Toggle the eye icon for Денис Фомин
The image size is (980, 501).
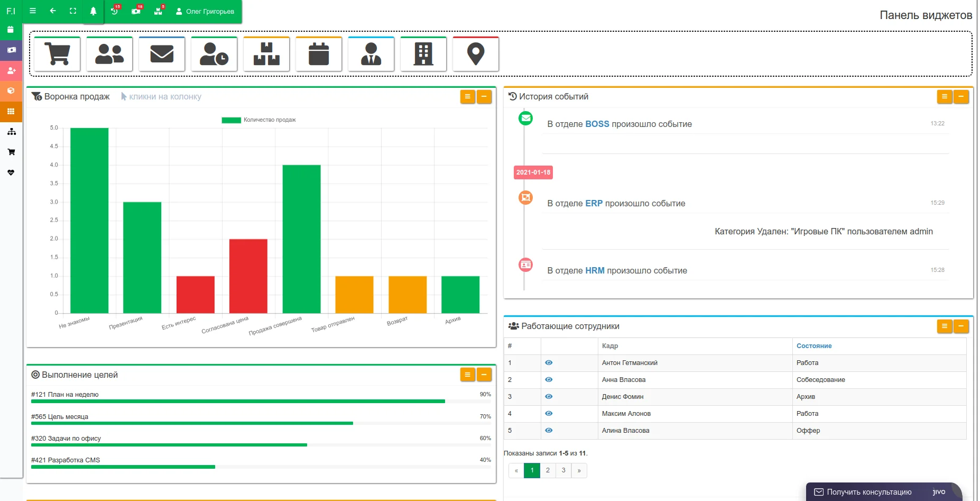(x=549, y=396)
